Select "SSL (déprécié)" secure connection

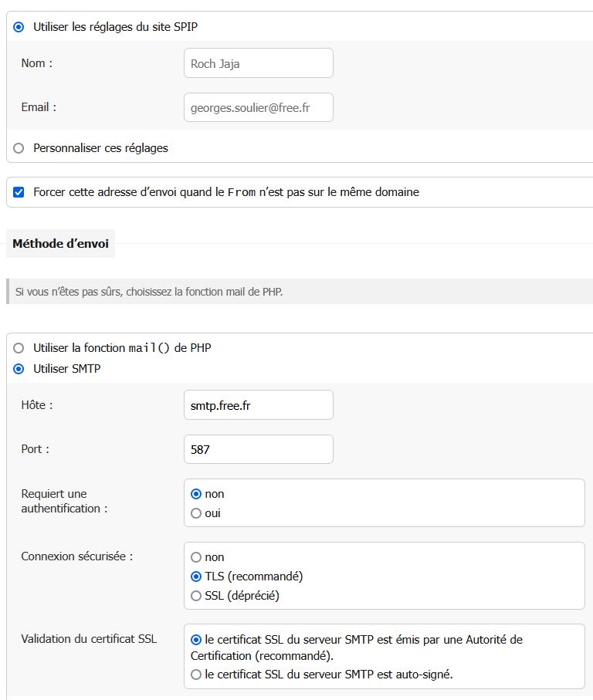(x=196, y=596)
